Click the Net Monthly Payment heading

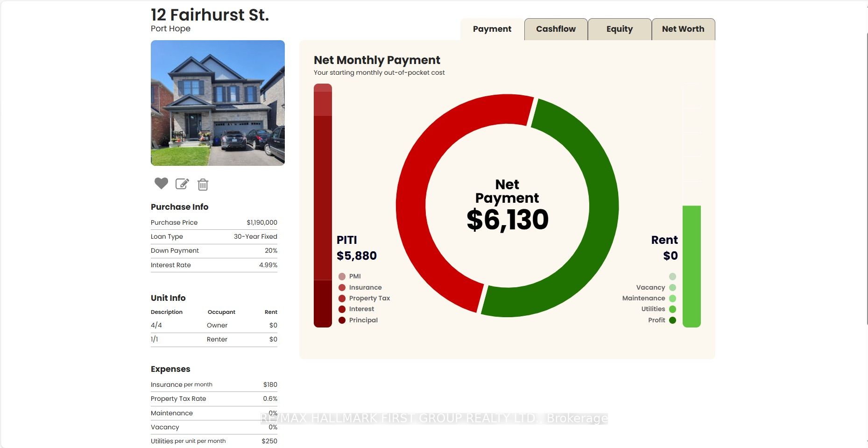(x=377, y=60)
